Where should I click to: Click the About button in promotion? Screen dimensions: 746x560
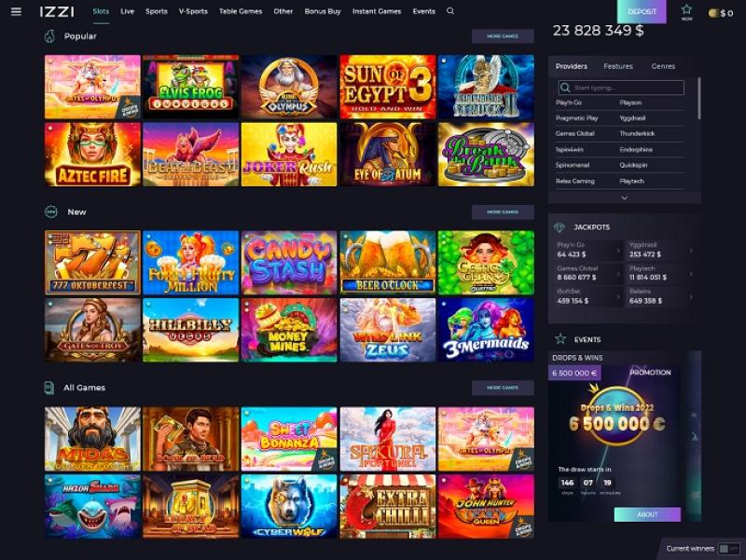click(647, 514)
